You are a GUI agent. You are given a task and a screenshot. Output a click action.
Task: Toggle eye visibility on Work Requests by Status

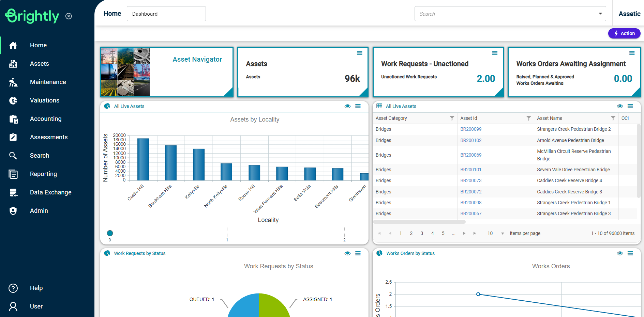click(347, 253)
